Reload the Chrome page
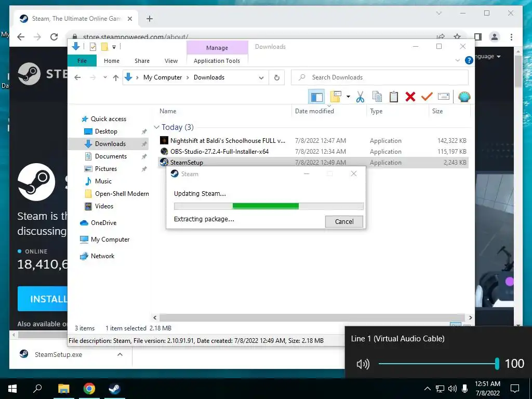Image resolution: width=532 pixels, height=399 pixels. tap(54, 37)
